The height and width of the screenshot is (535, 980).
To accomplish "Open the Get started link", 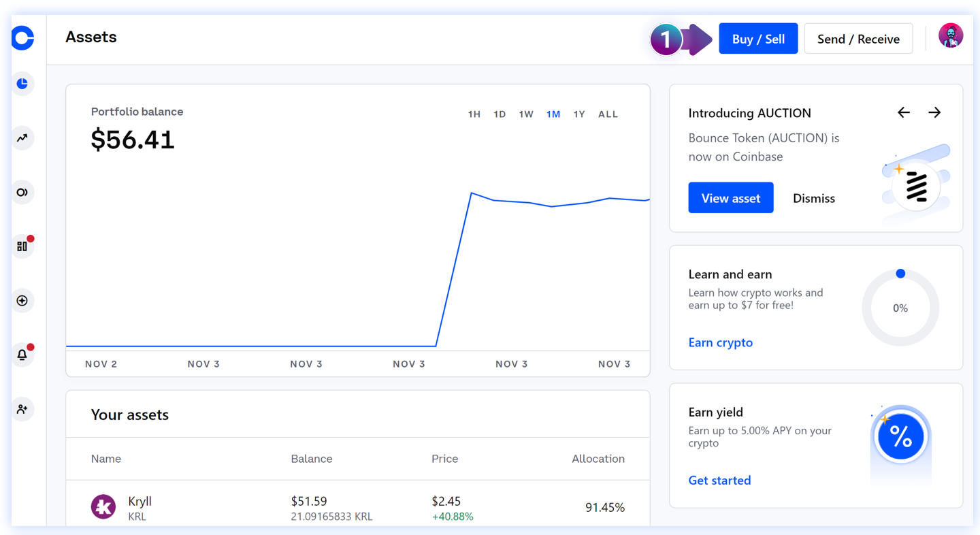I will (719, 481).
